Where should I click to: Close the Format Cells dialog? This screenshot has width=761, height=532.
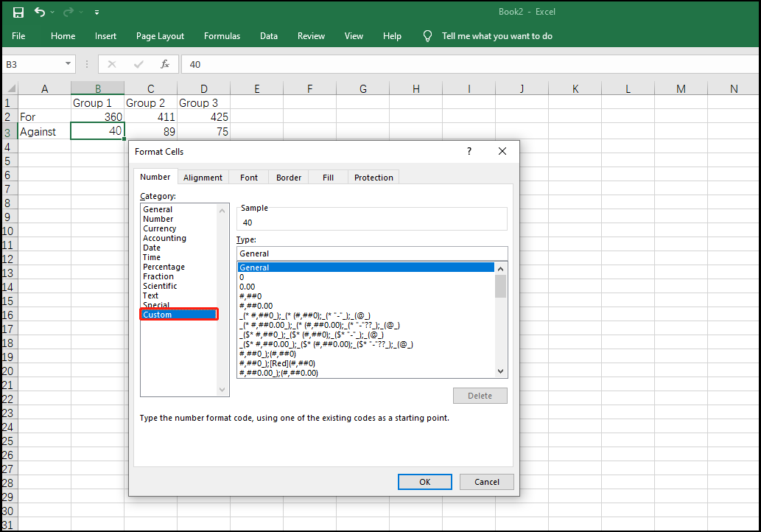502,152
